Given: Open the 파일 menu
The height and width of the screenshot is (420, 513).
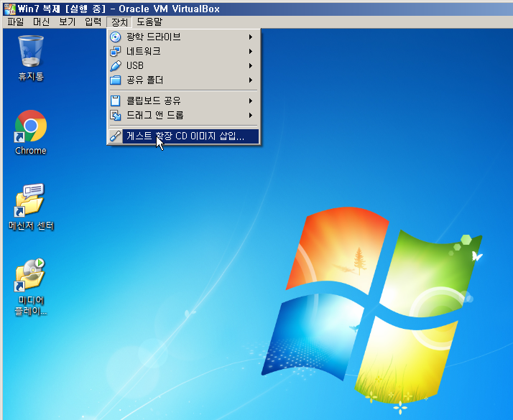Looking at the screenshot, I should 15,22.
